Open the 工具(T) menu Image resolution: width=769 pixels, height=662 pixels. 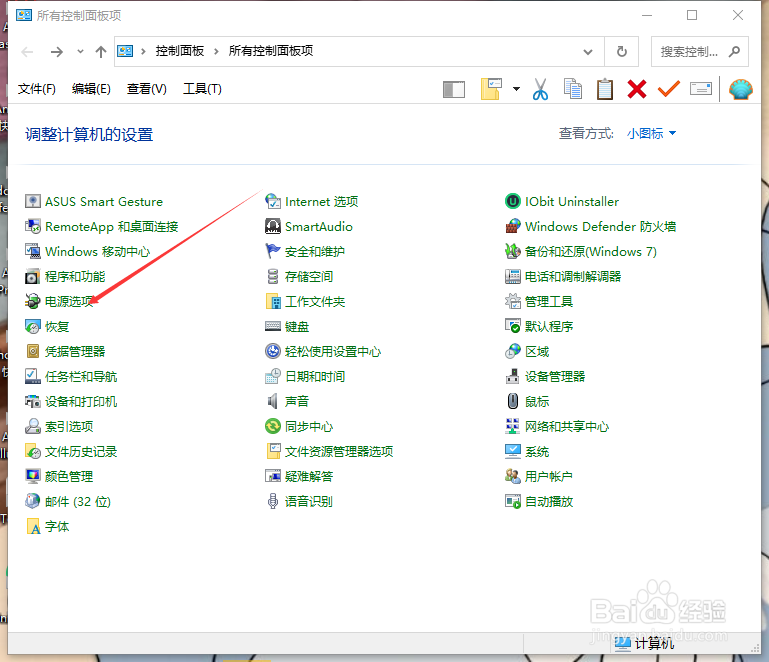click(x=202, y=89)
